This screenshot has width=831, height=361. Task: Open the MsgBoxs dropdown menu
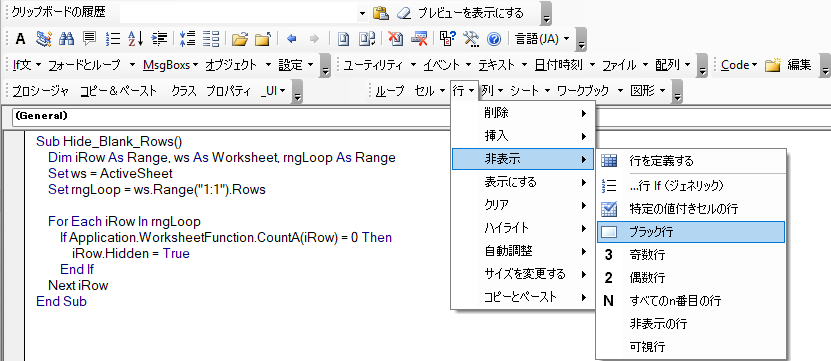click(x=171, y=65)
